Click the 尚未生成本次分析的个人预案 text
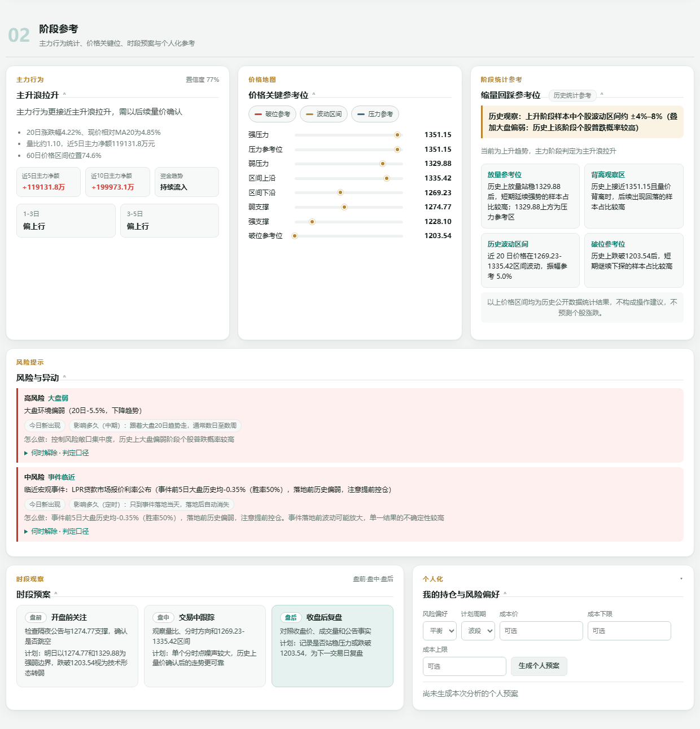700x729 pixels. point(470,693)
